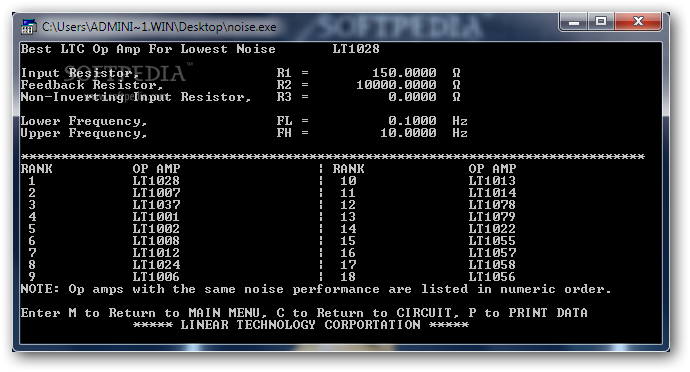Viewport: 690px width, 372px height.
Task: Click rank 16 op amp LT1057
Action: [492, 253]
